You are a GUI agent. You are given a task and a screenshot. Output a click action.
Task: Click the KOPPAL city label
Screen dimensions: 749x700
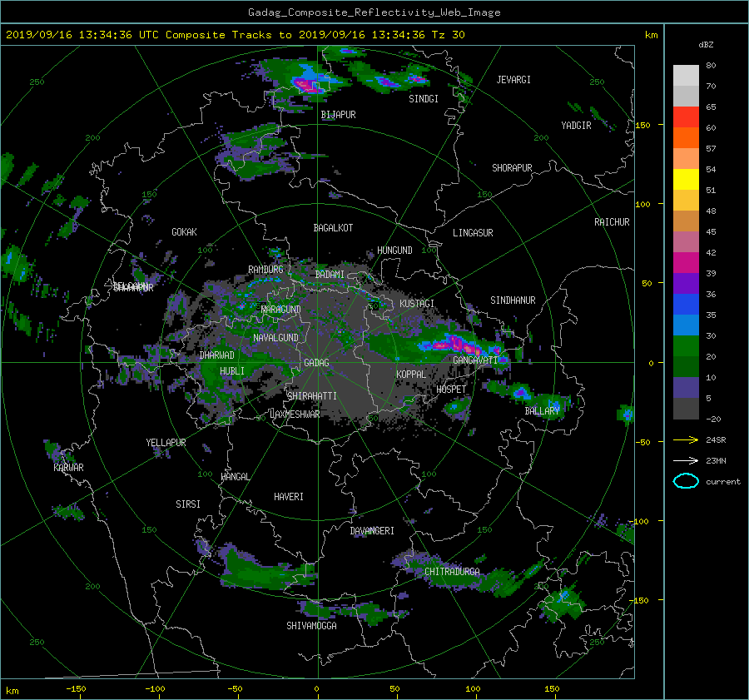[411, 375]
